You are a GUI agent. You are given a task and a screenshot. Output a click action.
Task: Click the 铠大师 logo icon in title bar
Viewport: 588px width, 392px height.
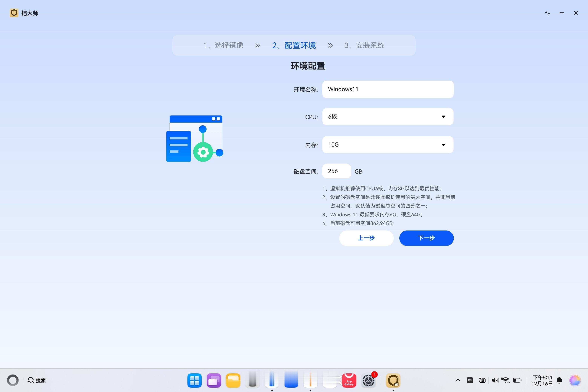[14, 13]
